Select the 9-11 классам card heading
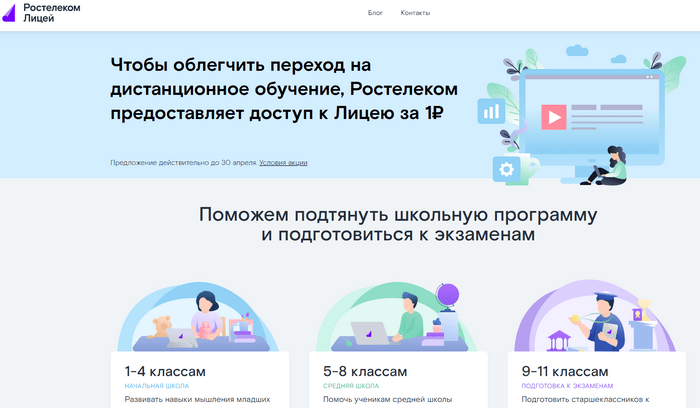 coord(565,371)
